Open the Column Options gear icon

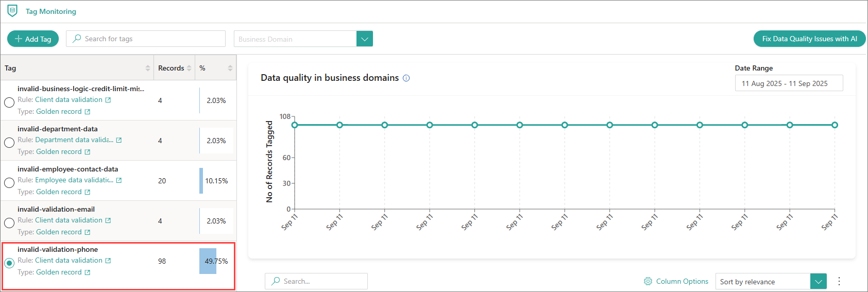648,281
